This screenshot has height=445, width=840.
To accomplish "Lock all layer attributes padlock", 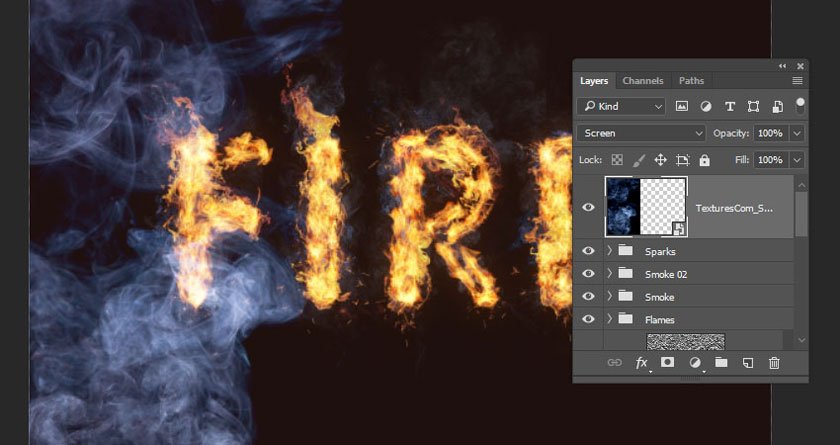I will [704, 160].
